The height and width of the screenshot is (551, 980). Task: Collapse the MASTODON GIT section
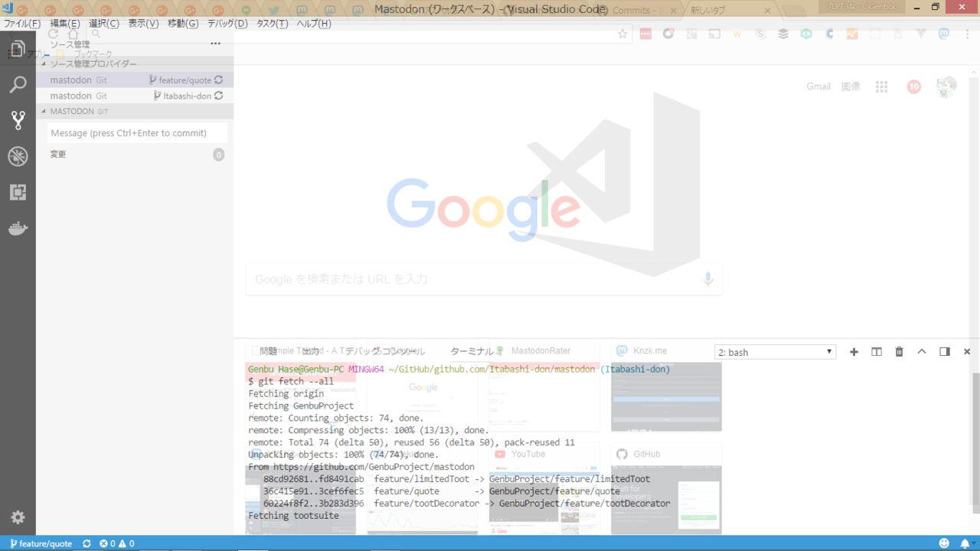pos(44,111)
